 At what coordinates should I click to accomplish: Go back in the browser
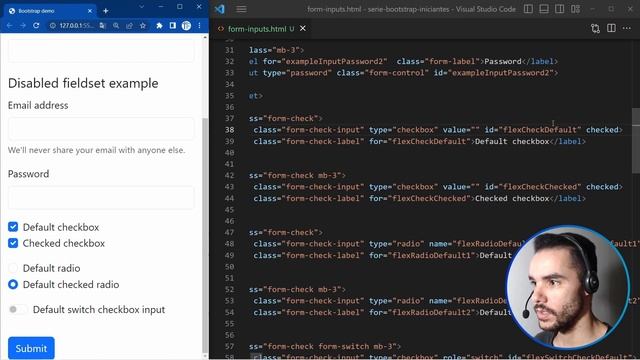pyautogui.click(x=9, y=25)
